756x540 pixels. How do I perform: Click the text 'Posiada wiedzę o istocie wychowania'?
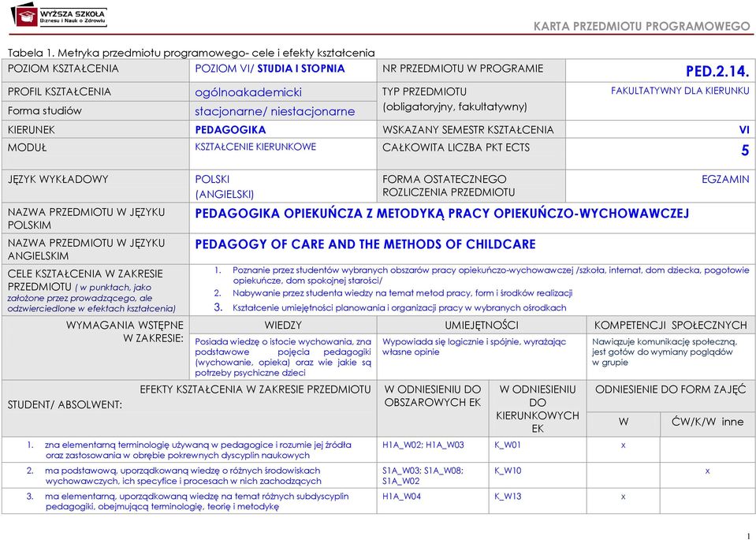[x=283, y=357]
